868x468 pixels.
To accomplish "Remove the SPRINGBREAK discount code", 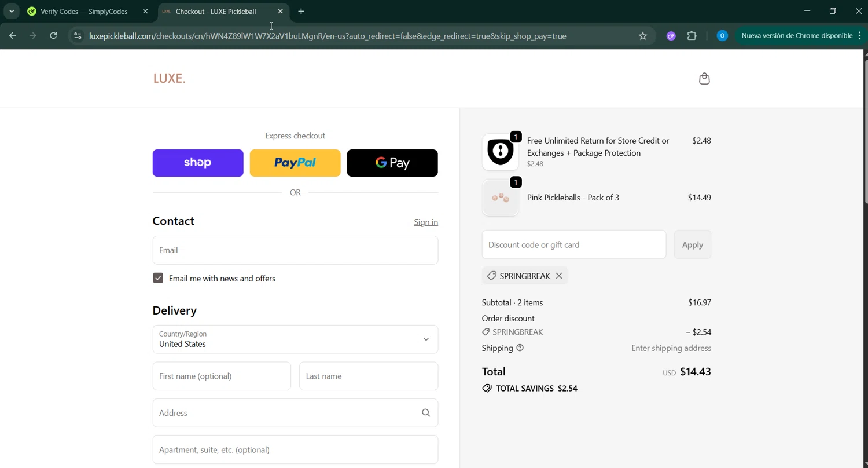I will [x=559, y=276].
